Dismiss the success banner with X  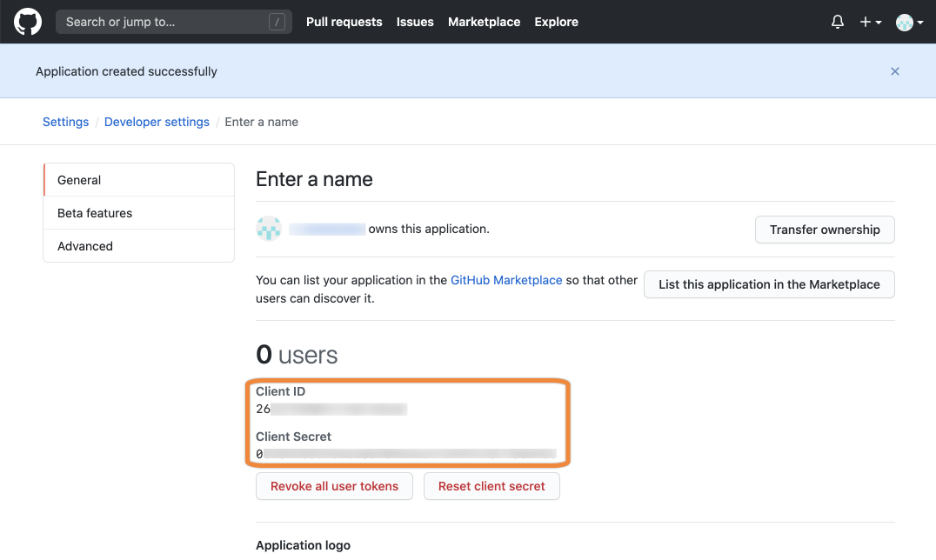tap(895, 71)
